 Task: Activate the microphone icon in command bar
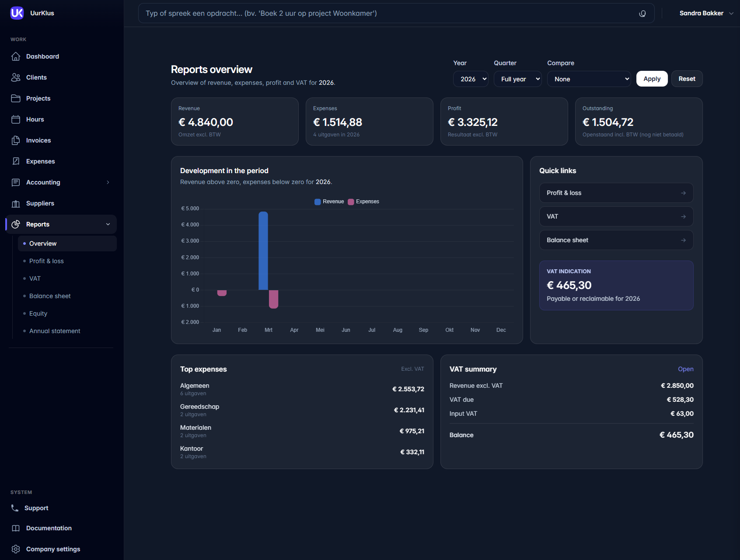click(642, 14)
